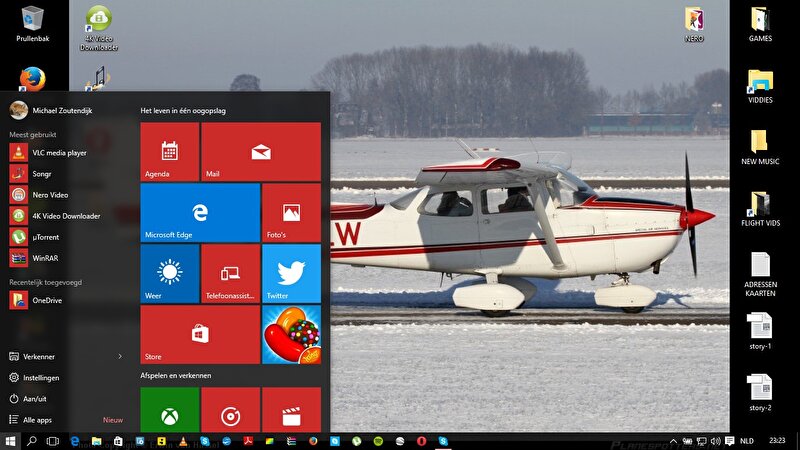
Task: Open Instellingen settings
Action: (x=41, y=378)
